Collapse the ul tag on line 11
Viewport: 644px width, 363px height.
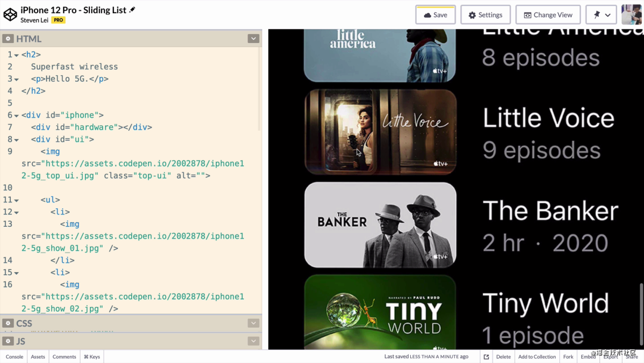coord(17,200)
